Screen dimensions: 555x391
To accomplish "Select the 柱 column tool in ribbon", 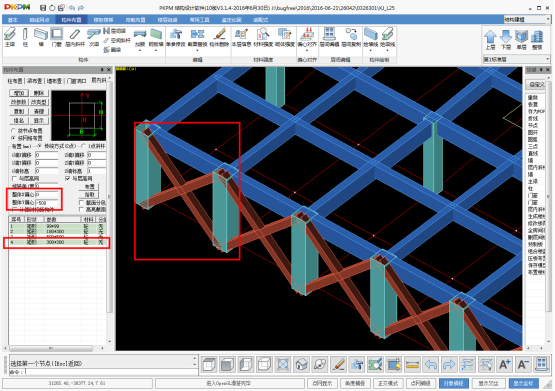I will (x=25, y=37).
